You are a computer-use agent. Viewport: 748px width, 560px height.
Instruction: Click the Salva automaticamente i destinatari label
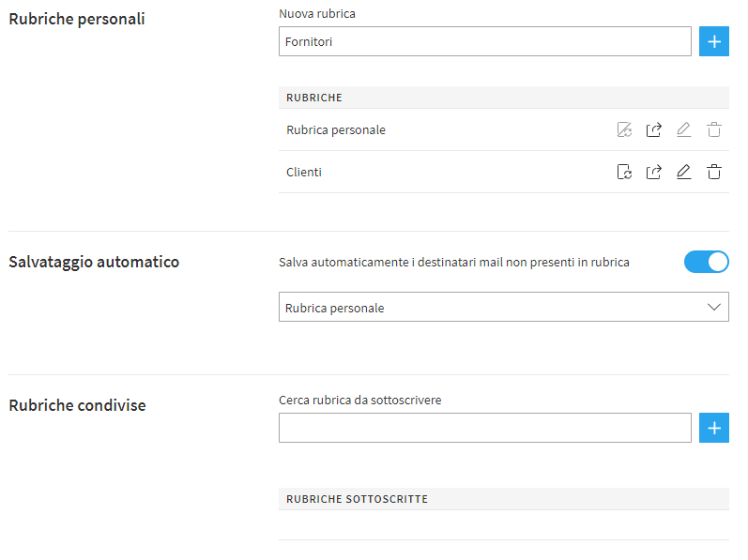tap(454, 263)
